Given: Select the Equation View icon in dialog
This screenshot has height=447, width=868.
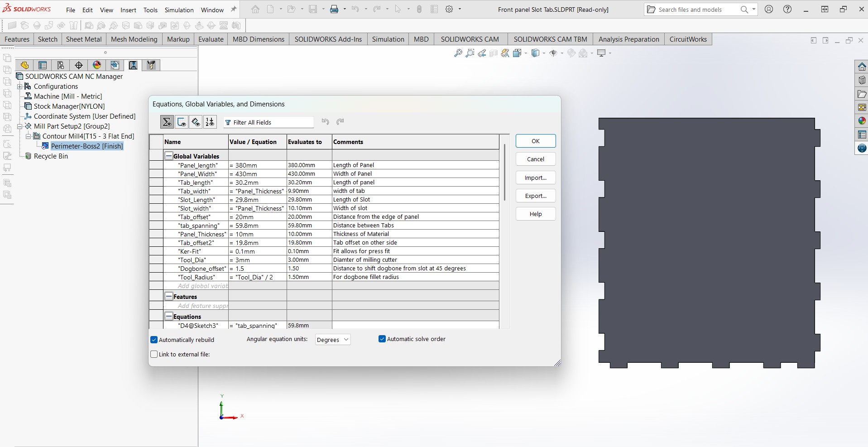Looking at the screenshot, I should [167, 122].
